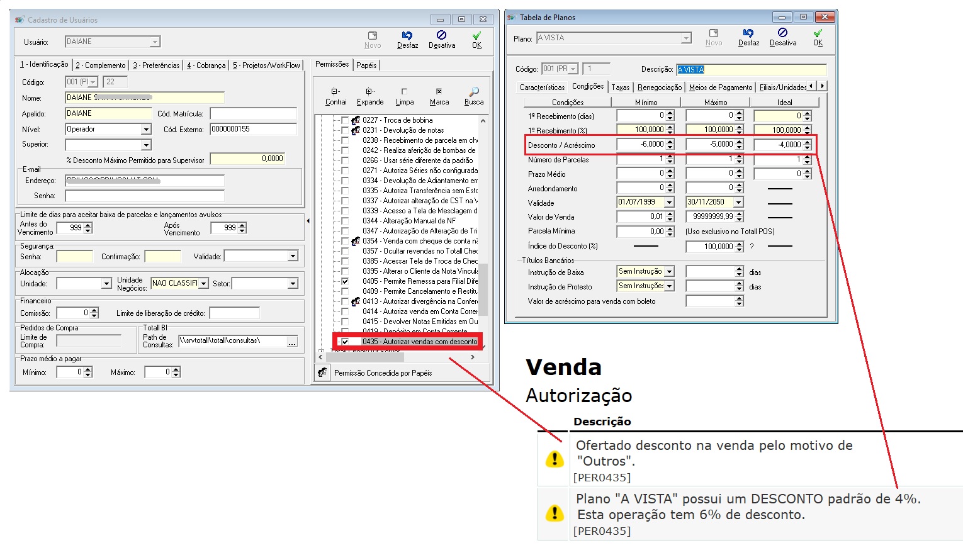Screen dimensions: 963x560
Task: Switch to the 2 - Complemento tab
Action: pos(101,65)
